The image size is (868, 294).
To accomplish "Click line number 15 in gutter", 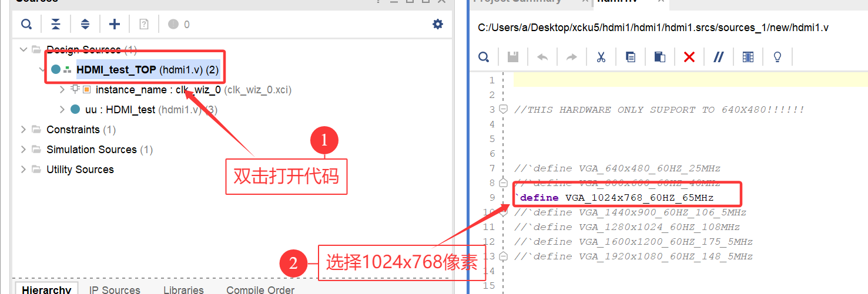I will point(489,286).
